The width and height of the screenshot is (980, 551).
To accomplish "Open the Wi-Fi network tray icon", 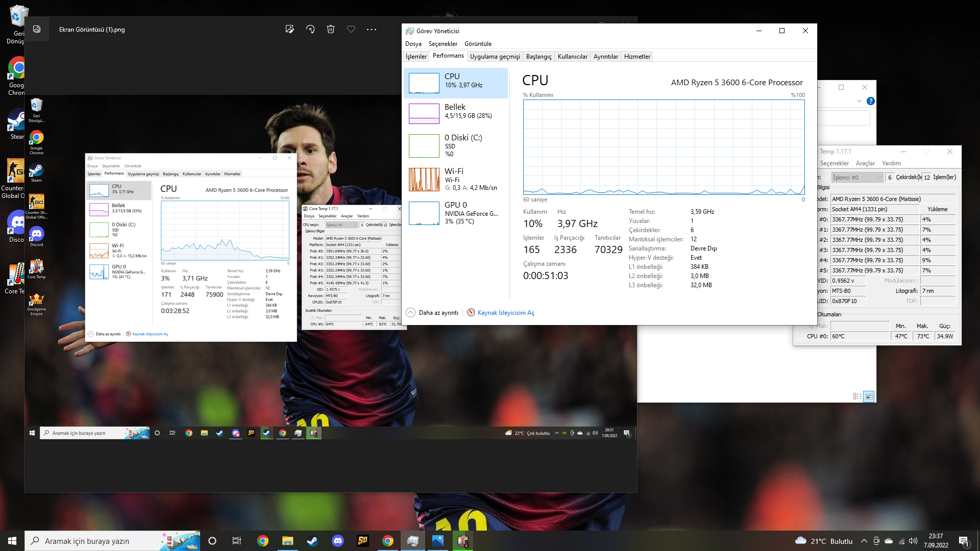I will click(901, 541).
